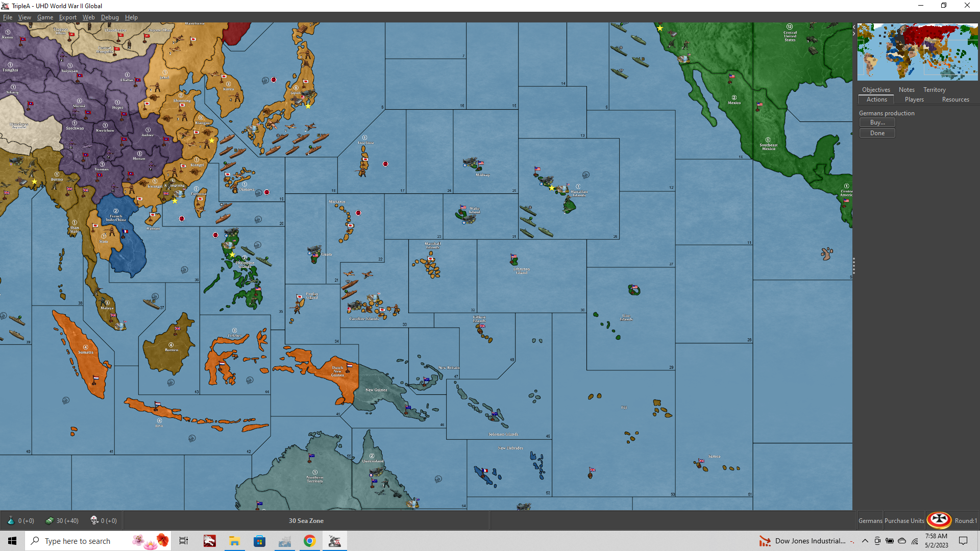Click the Japan capital yellow star
Screen dimensions: 980x551
click(x=308, y=106)
